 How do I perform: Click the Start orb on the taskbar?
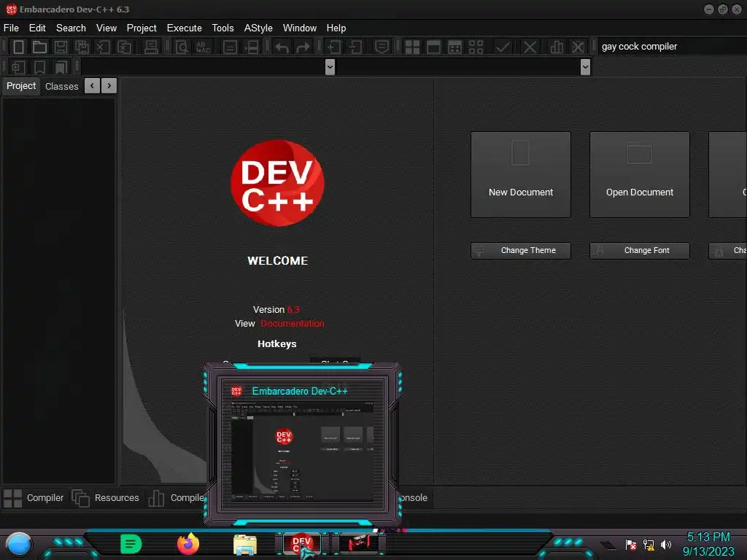tap(19, 544)
